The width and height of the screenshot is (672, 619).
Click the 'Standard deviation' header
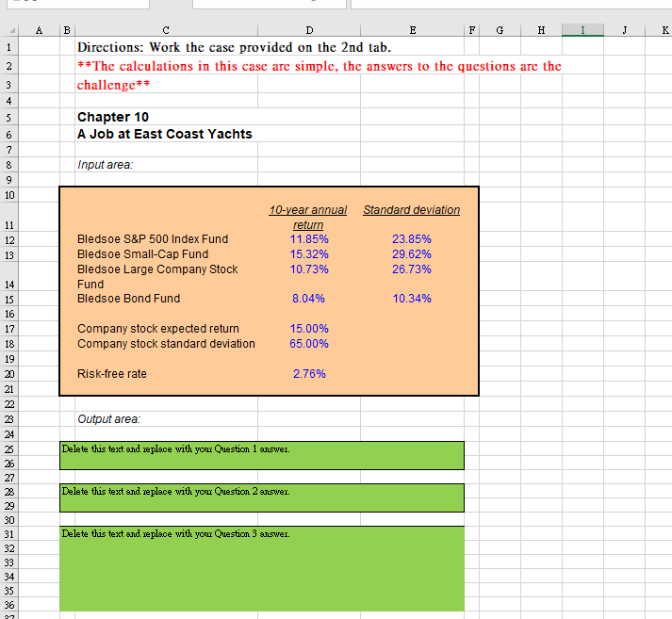tap(412, 210)
